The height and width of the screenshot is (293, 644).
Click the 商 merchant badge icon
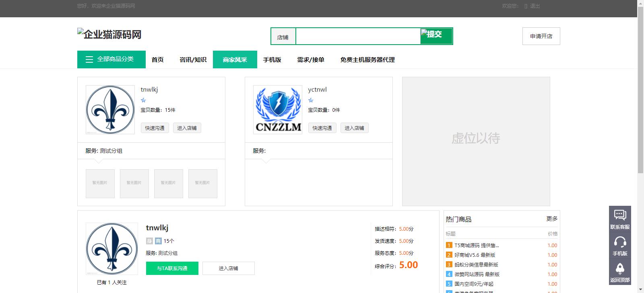pos(158,241)
